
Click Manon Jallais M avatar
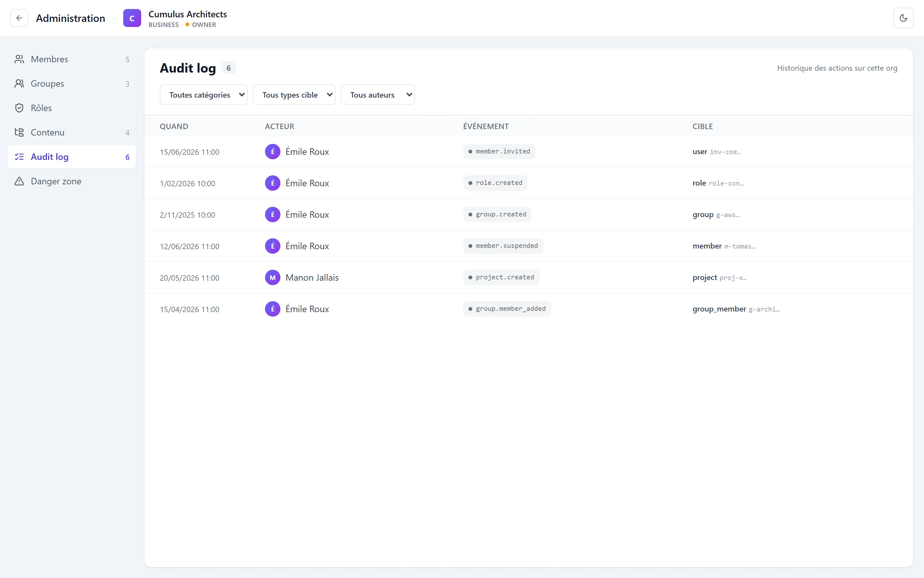(x=273, y=277)
